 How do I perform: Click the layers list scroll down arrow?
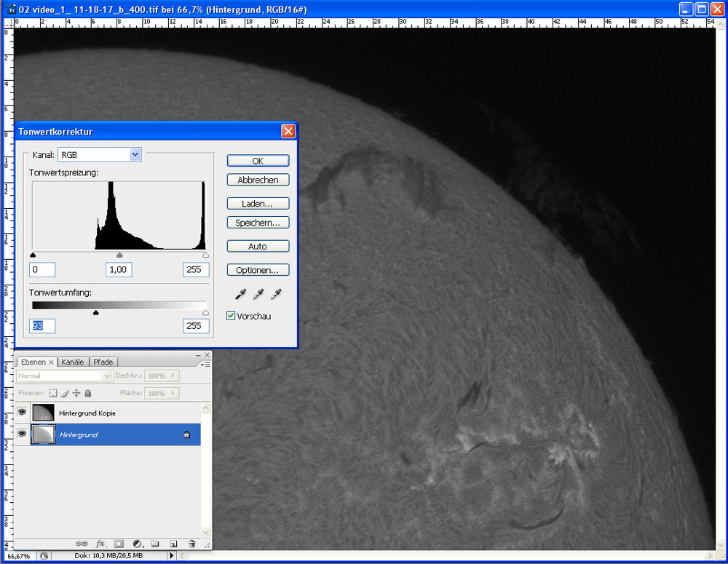[206, 532]
